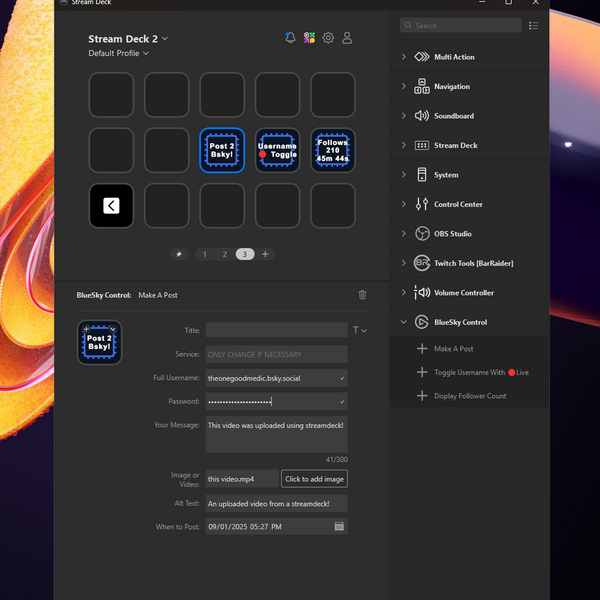Click the pin page icon
This screenshot has height=600, width=600.
(179, 254)
